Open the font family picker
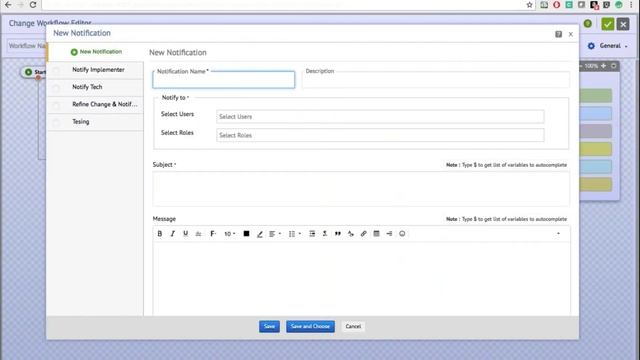This screenshot has width=640, height=360. [213, 234]
